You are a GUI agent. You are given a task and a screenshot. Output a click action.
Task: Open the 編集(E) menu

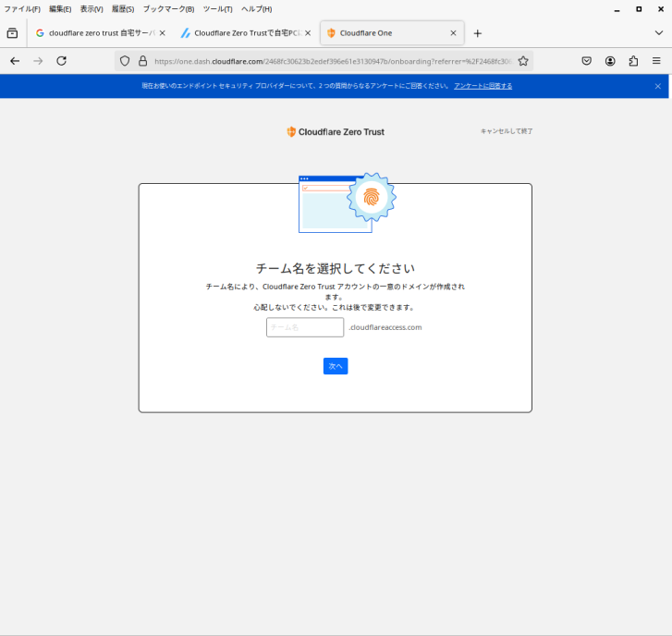pyautogui.click(x=60, y=9)
